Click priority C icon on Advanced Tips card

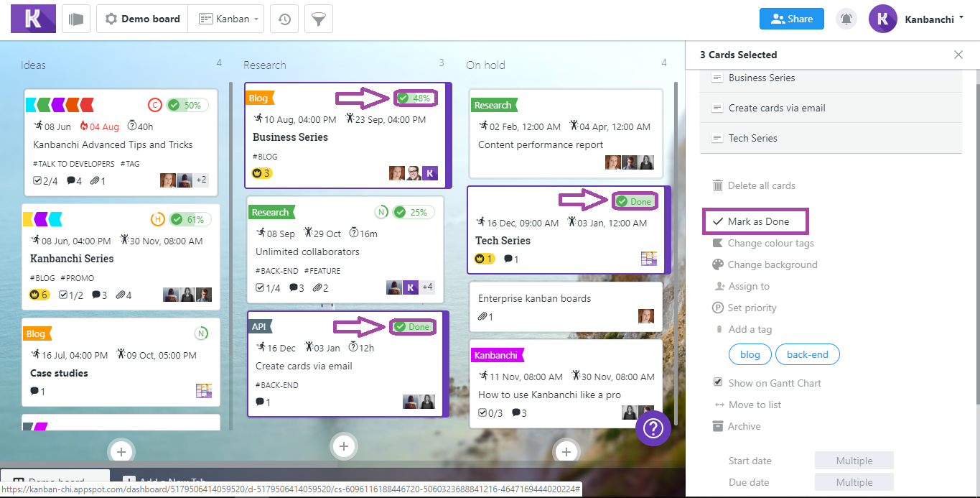(154, 105)
